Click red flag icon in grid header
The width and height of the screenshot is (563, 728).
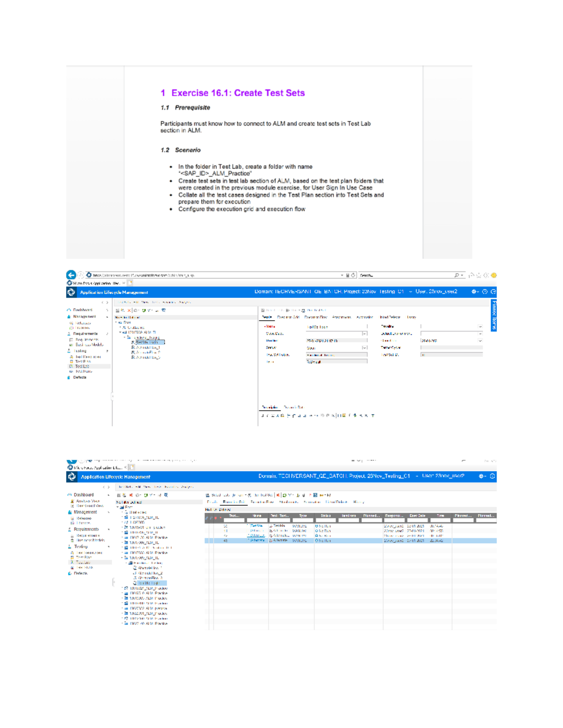pyautogui.click(x=215, y=518)
